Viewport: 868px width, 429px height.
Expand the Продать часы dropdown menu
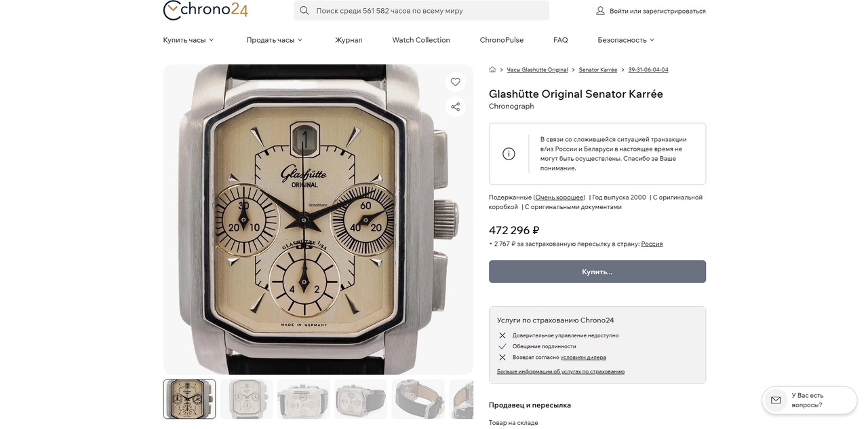(x=275, y=40)
